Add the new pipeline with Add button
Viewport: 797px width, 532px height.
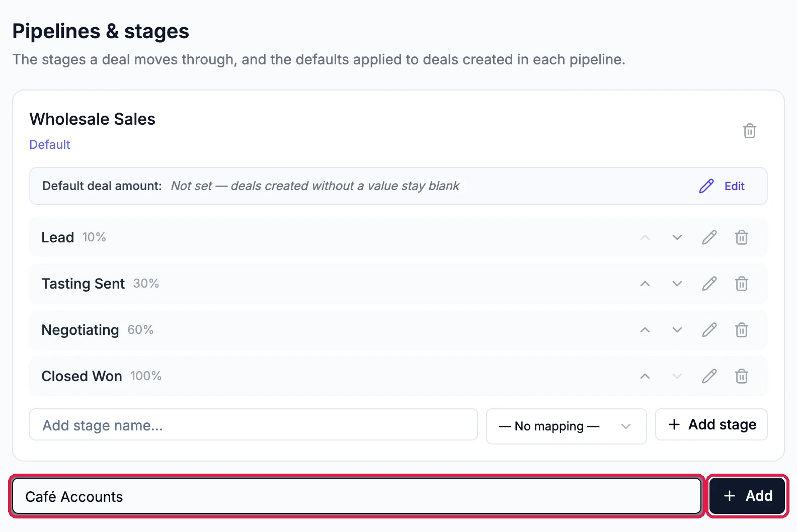coord(748,496)
